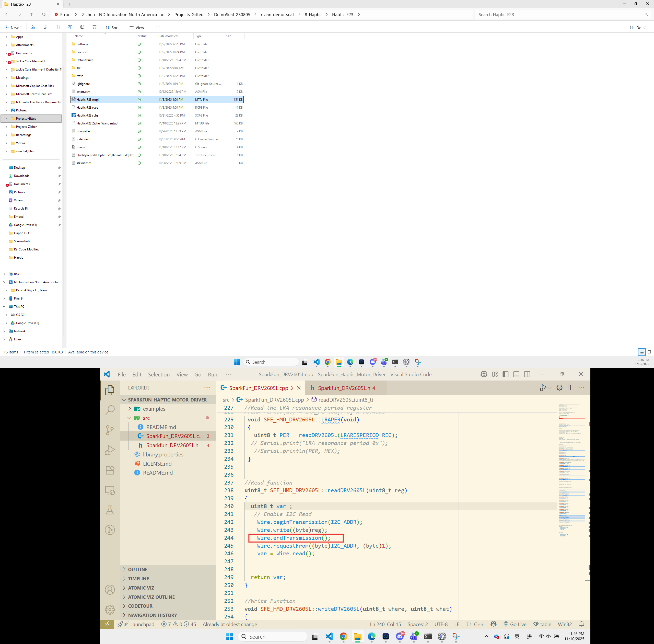Toggle the bottom Panel layout icon
The image size is (654, 644).
click(516, 374)
